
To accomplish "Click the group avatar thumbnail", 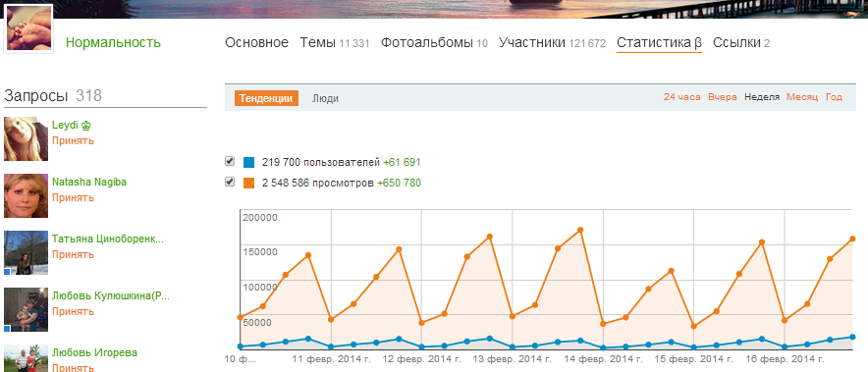I will [x=28, y=28].
